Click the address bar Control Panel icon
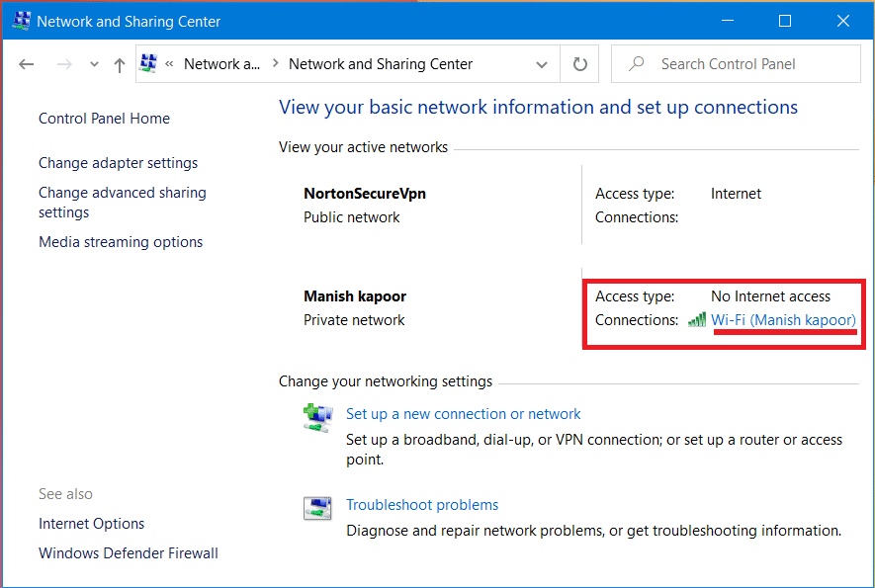Viewport: 875px width, 588px height. pos(148,63)
